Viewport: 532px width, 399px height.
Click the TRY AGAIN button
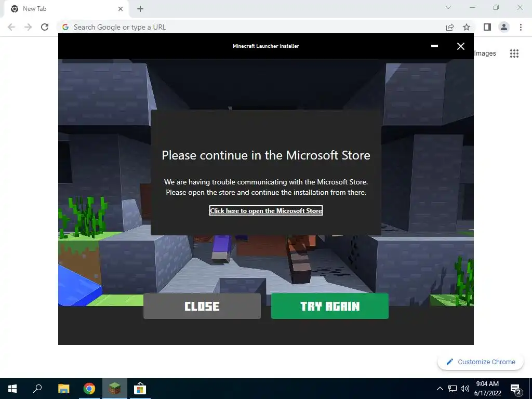(x=329, y=306)
